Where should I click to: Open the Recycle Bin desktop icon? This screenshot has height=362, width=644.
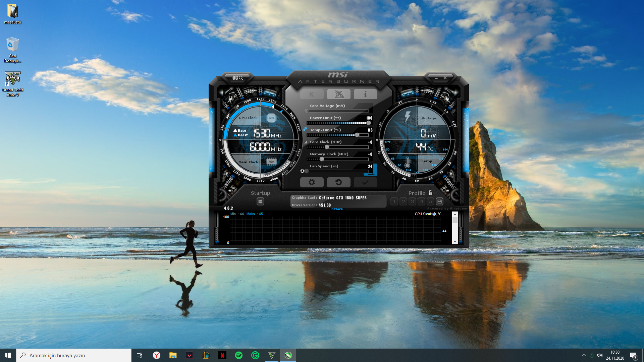12,50
